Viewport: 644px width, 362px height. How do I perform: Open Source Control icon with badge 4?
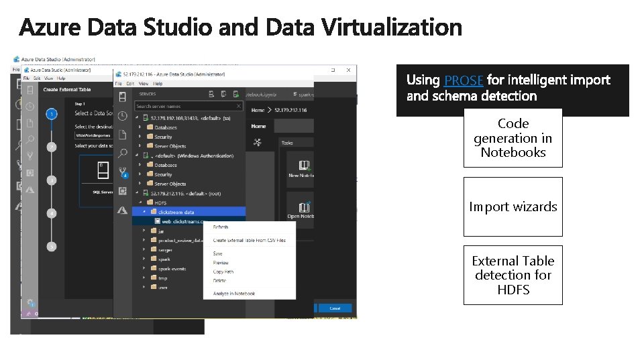(x=123, y=172)
